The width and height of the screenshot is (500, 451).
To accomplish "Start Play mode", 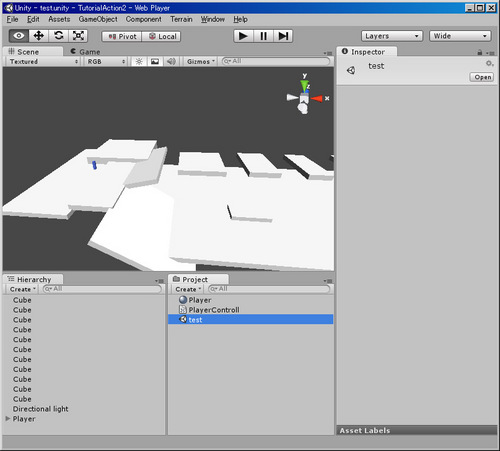I will point(243,36).
